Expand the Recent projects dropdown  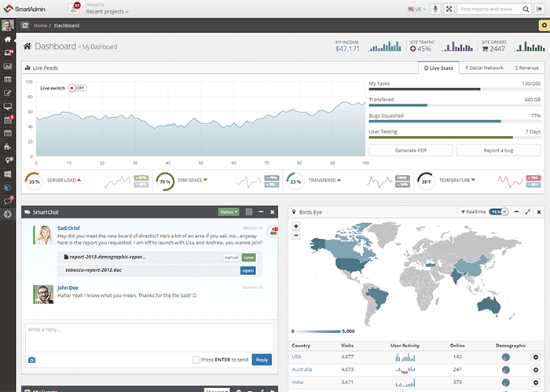(108, 13)
